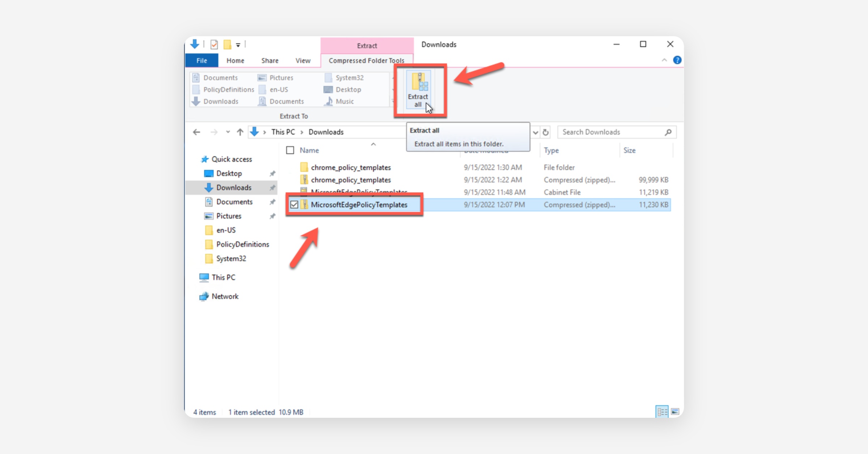Switch to large icons view button

coord(675,412)
